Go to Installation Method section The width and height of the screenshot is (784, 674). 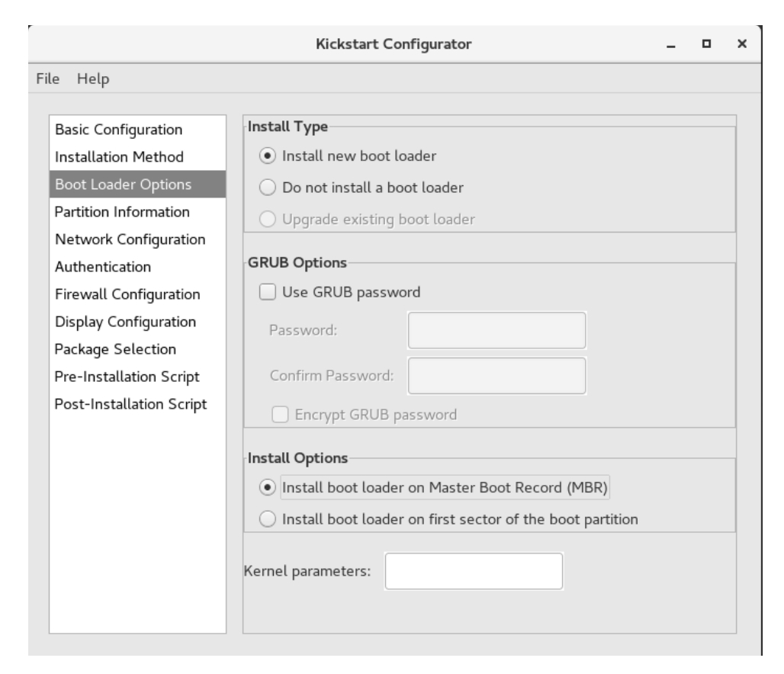[119, 157]
